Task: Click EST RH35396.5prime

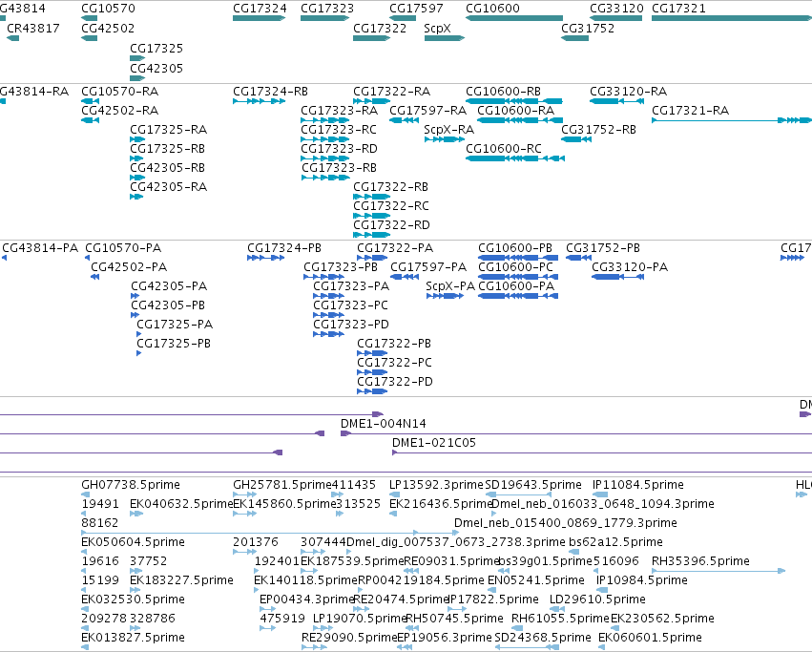Action: (718, 571)
